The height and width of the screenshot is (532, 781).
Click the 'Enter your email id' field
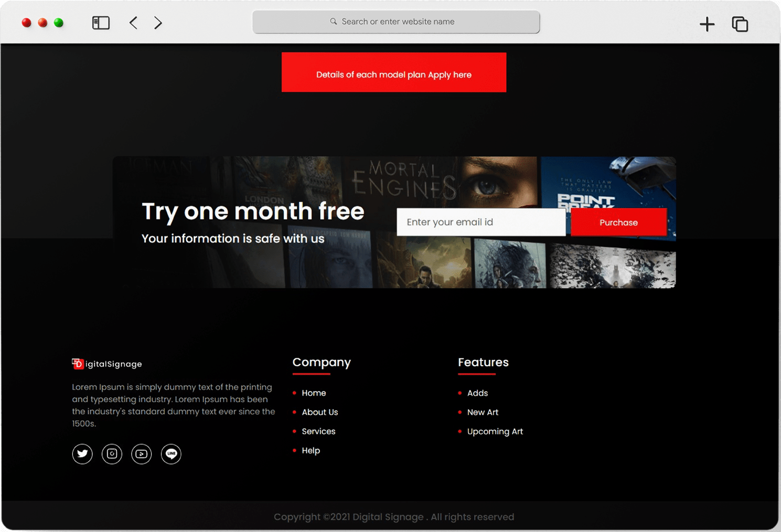(480, 222)
